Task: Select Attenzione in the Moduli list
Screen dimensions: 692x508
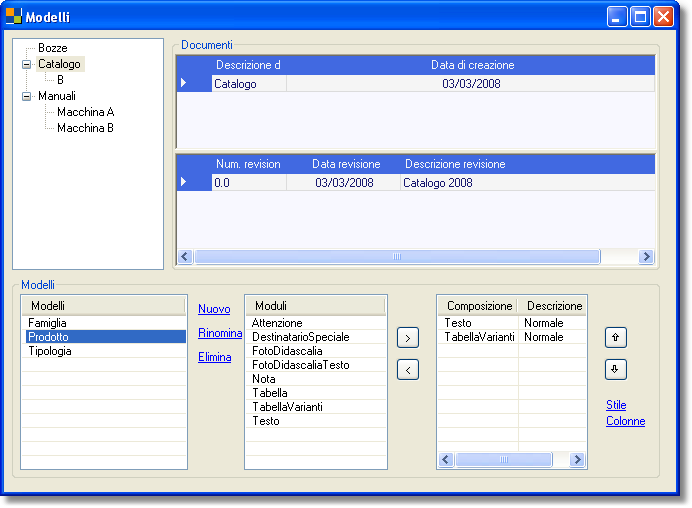Action: click(x=316, y=323)
